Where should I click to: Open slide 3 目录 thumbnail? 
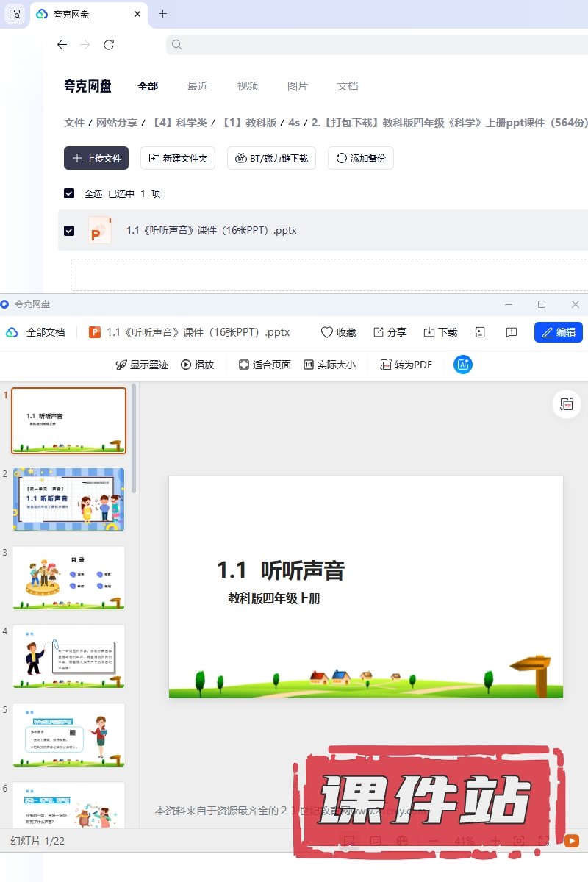68,578
